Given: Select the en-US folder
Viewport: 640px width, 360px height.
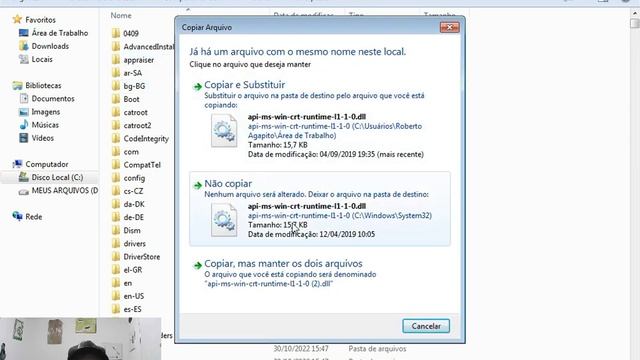Looking at the screenshot, I should click(x=133, y=296).
